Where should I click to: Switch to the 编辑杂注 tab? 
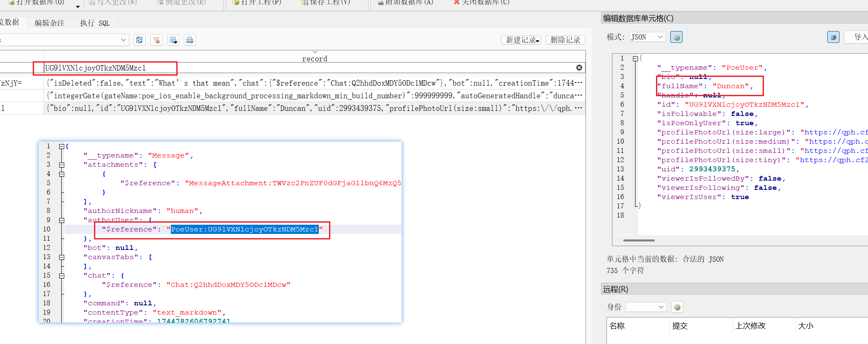(50, 23)
